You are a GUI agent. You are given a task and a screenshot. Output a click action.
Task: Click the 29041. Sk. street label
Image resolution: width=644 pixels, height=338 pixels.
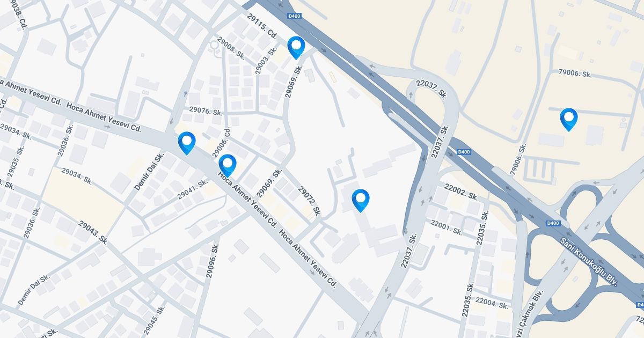point(192,190)
